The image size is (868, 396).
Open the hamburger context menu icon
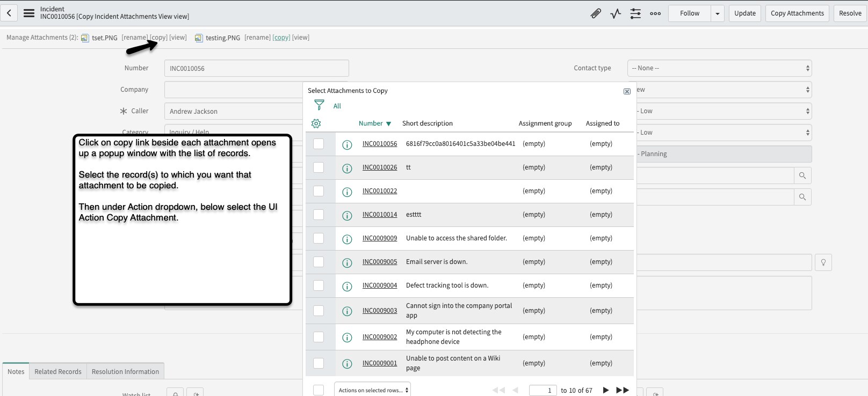coord(29,13)
